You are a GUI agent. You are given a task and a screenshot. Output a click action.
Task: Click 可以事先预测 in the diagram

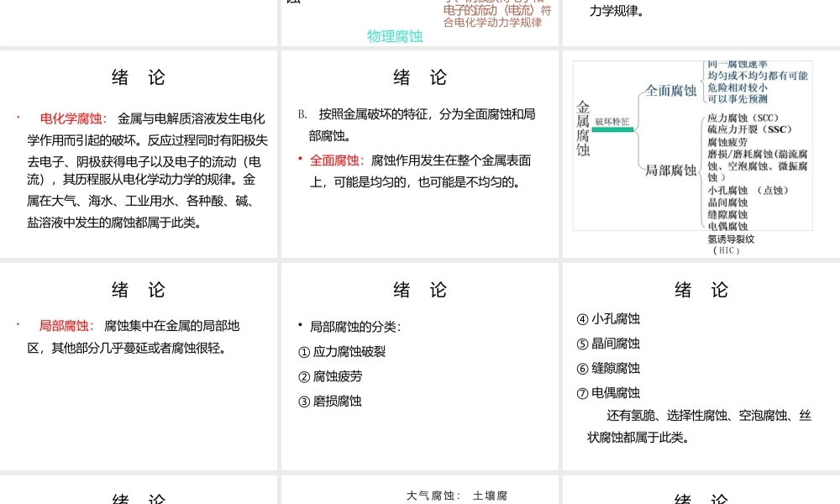click(738, 98)
